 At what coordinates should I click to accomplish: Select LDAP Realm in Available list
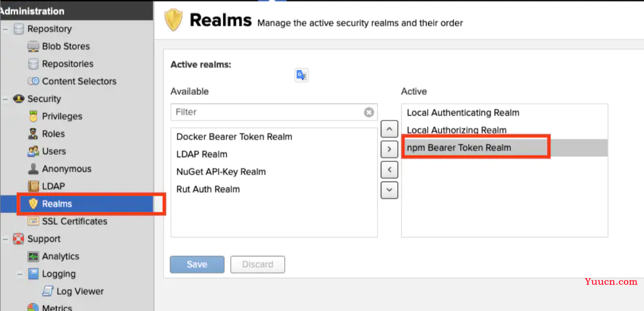point(274,154)
